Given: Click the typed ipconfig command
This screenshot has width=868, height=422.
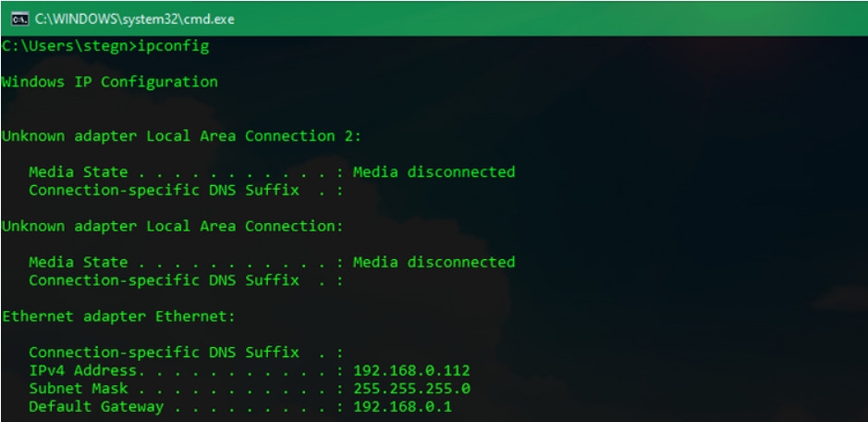Looking at the screenshot, I should click(173, 46).
